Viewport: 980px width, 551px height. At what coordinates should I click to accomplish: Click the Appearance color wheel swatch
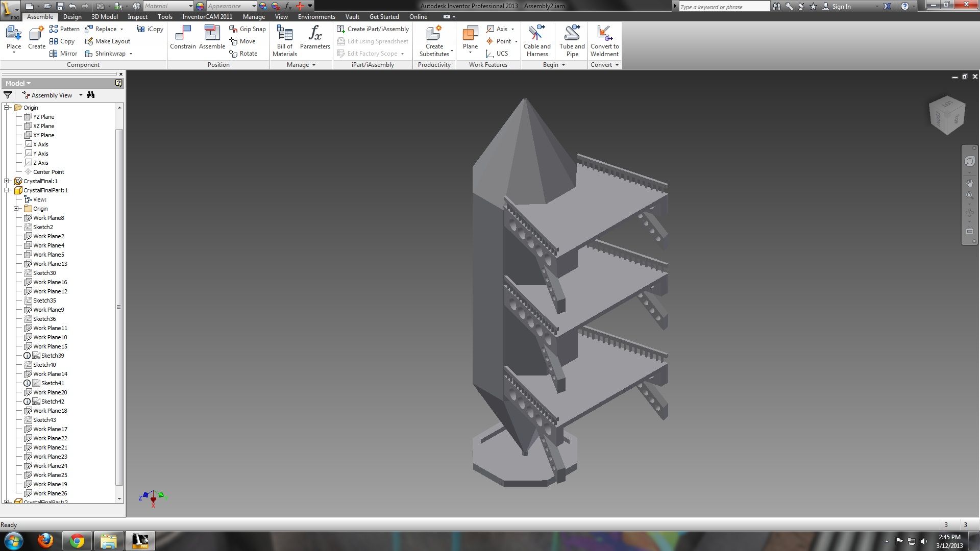[x=199, y=6]
